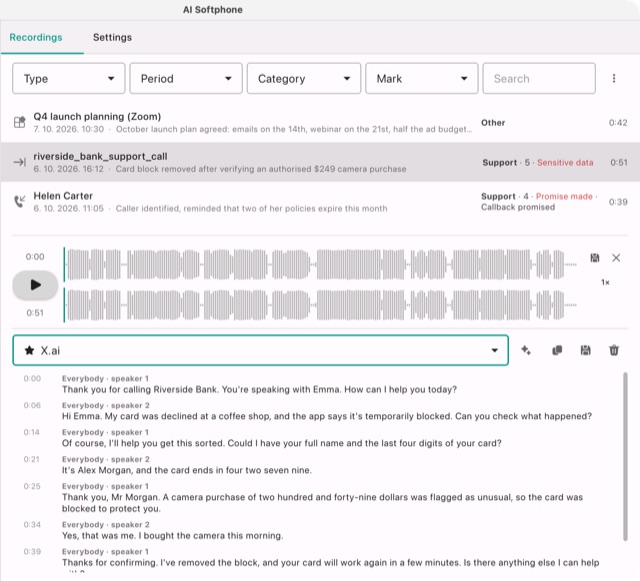This screenshot has width=640, height=581.
Task: Jump to the 0:21 transcript timestamp
Action: [x=31, y=459]
